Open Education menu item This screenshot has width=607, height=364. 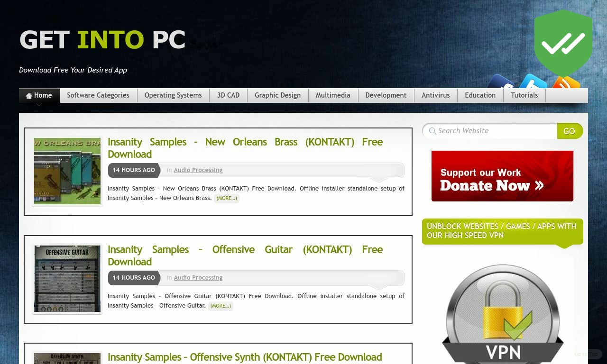[480, 95]
